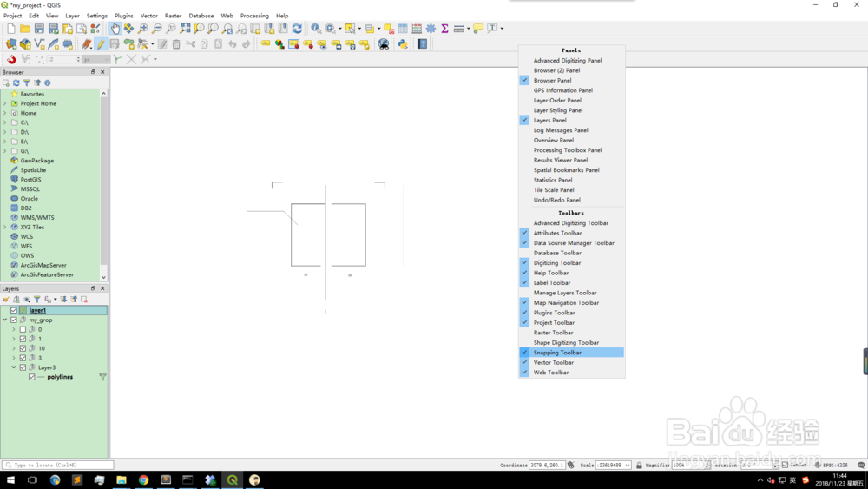Open the scale dropdown in status bar

[x=628, y=466]
